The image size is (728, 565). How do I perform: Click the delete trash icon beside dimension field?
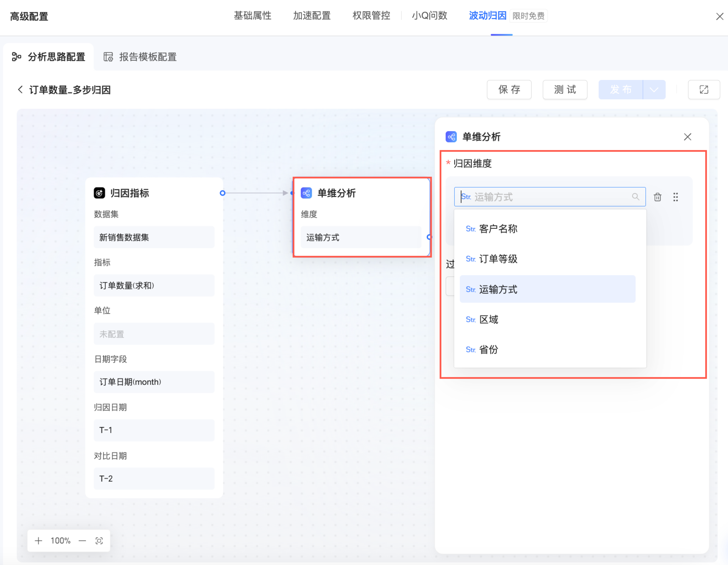click(x=657, y=197)
